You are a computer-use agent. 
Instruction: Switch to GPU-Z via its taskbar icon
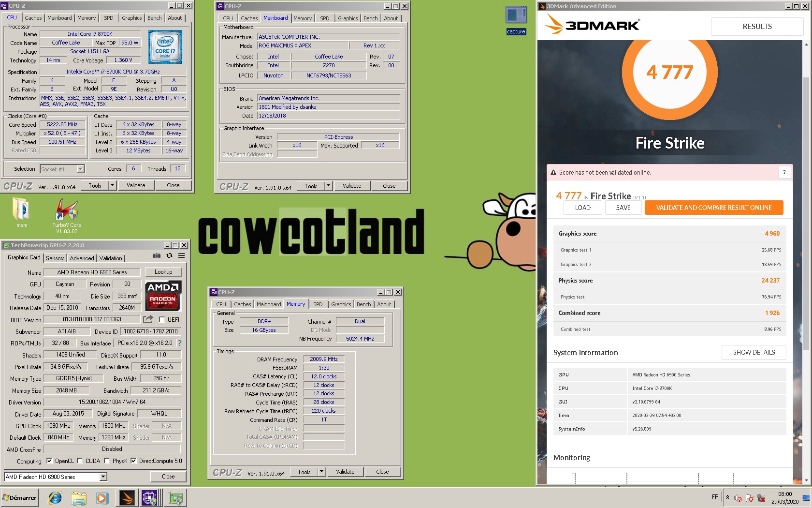click(175, 498)
